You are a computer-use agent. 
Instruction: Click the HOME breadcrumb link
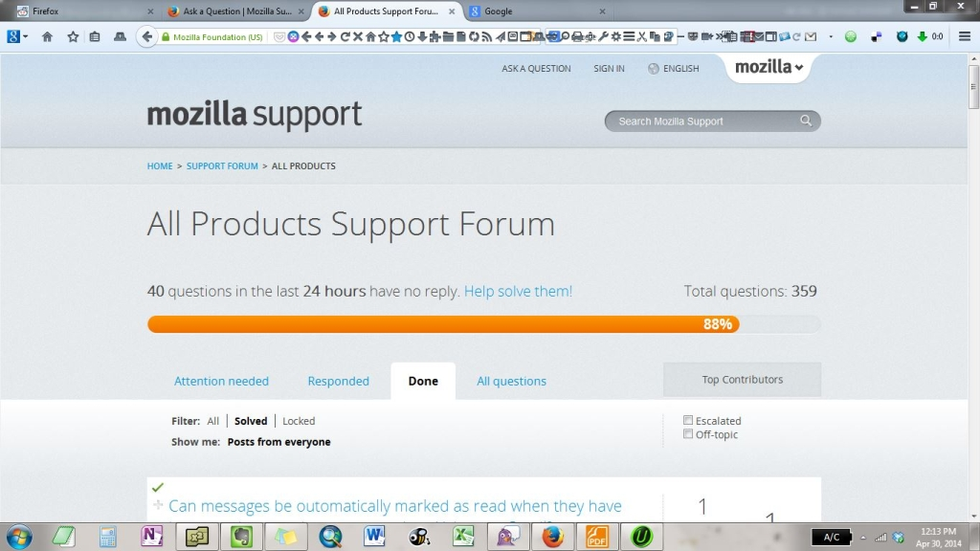coord(160,165)
